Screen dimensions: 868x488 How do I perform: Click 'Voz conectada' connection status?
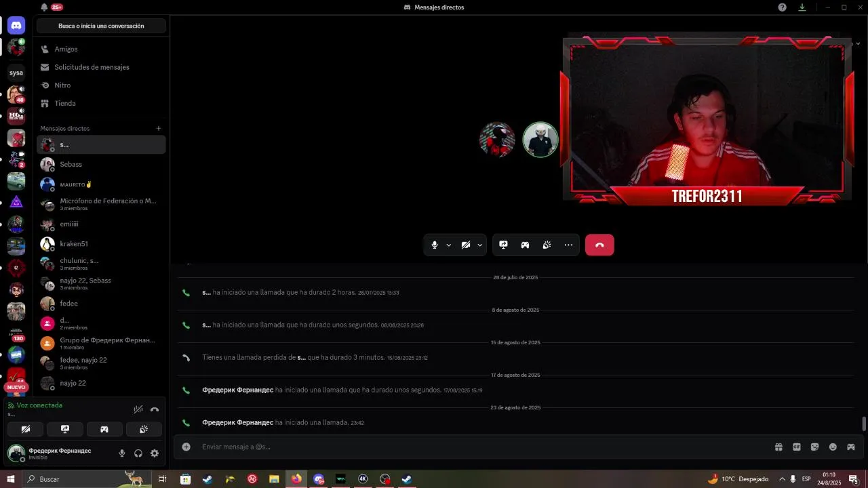[x=39, y=405]
